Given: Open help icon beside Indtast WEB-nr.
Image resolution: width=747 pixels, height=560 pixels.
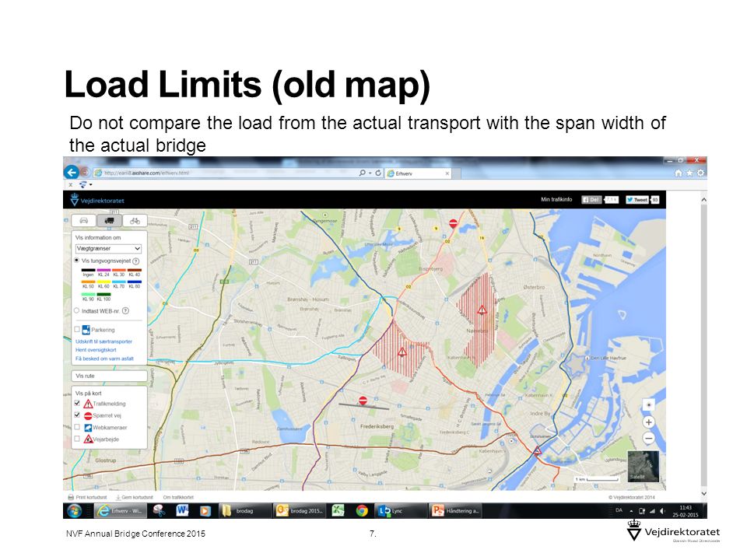Looking at the screenshot, I should pos(125,311).
